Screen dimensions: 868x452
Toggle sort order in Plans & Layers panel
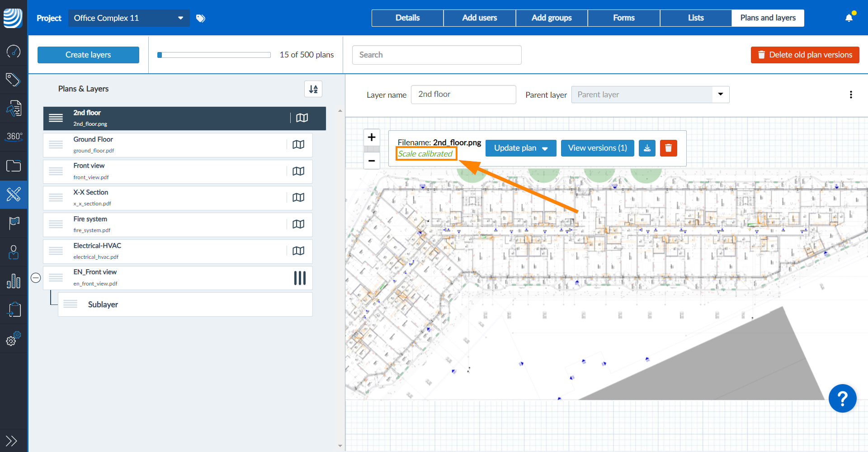tap(313, 89)
